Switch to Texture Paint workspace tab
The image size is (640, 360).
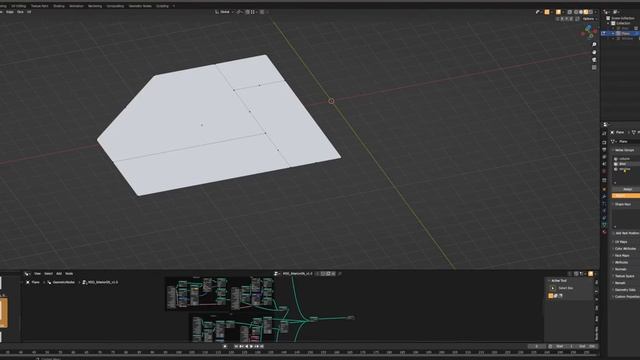tap(39, 6)
